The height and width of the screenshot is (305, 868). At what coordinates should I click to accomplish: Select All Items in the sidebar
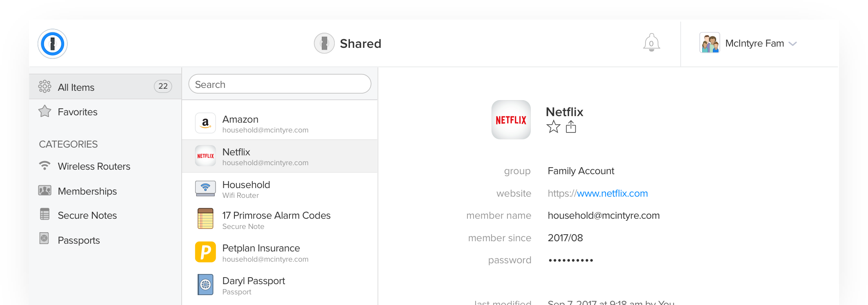tap(105, 87)
